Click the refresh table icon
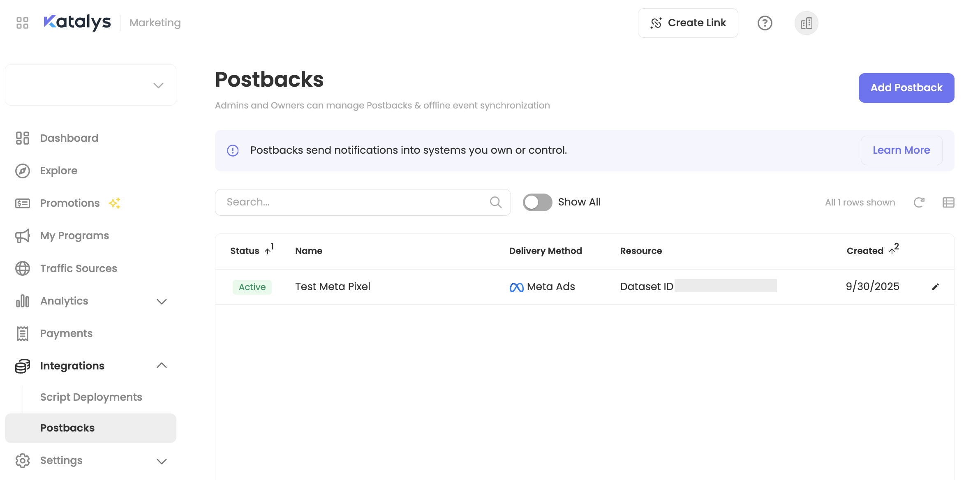This screenshot has height=480, width=980. (919, 202)
